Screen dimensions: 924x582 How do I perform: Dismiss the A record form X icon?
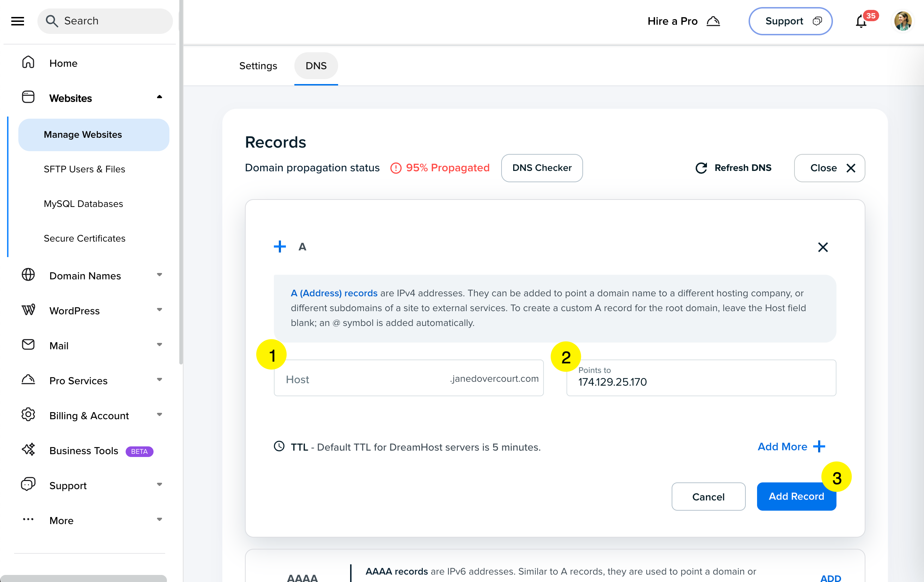click(823, 247)
